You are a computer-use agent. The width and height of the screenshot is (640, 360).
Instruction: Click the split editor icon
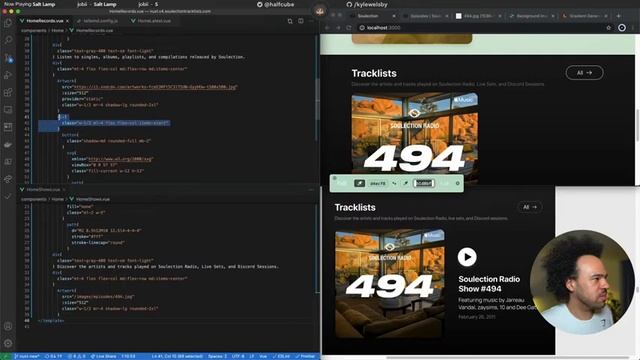301,21
